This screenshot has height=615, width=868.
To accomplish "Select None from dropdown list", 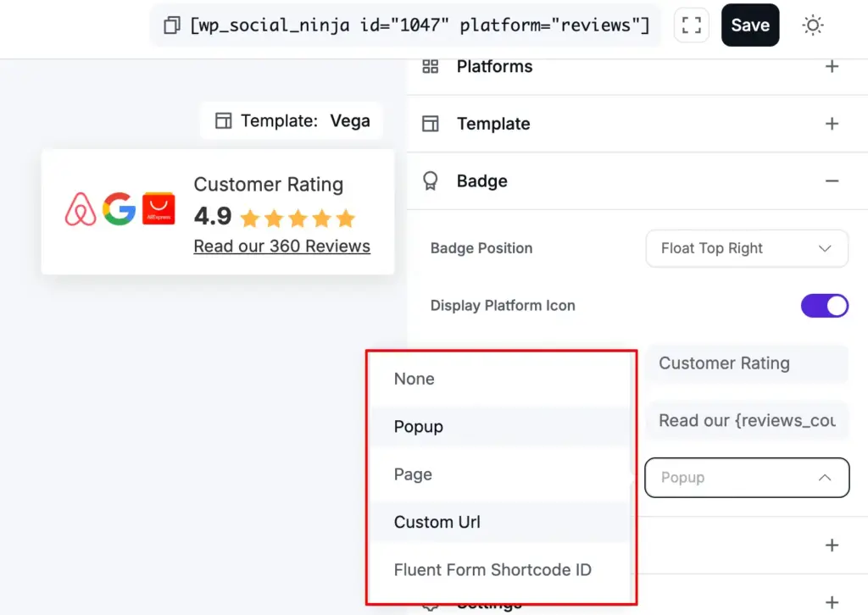I will pos(415,379).
